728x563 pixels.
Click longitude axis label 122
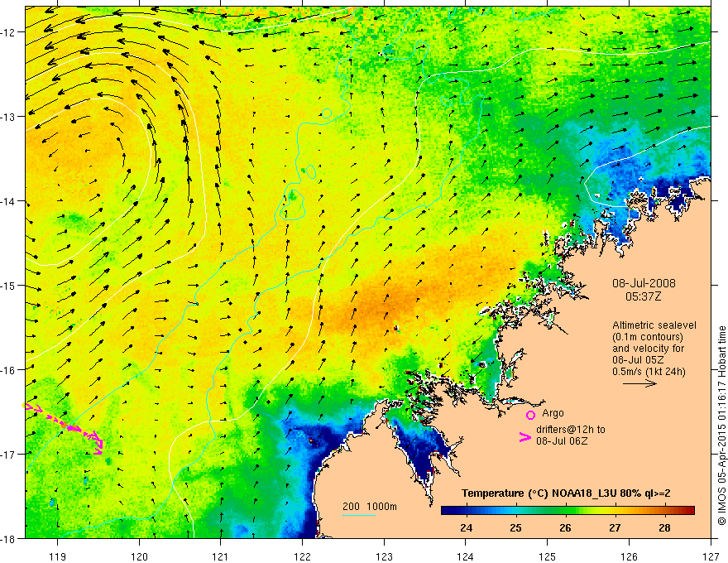(x=302, y=556)
